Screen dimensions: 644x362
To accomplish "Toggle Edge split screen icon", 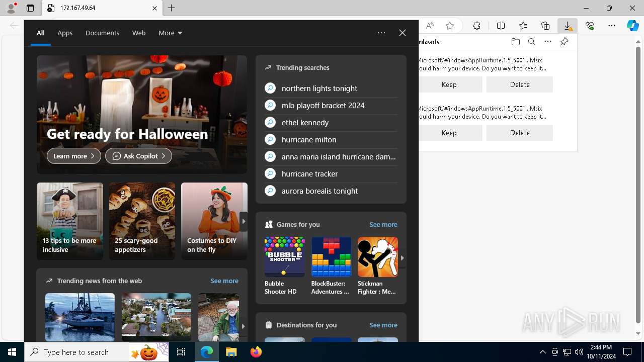I will [x=501, y=26].
